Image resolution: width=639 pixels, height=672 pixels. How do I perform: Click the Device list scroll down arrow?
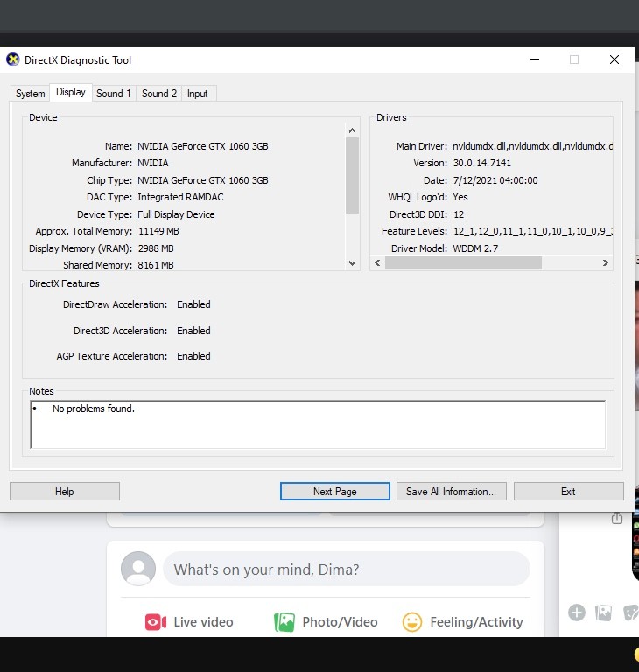click(x=352, y=263)
